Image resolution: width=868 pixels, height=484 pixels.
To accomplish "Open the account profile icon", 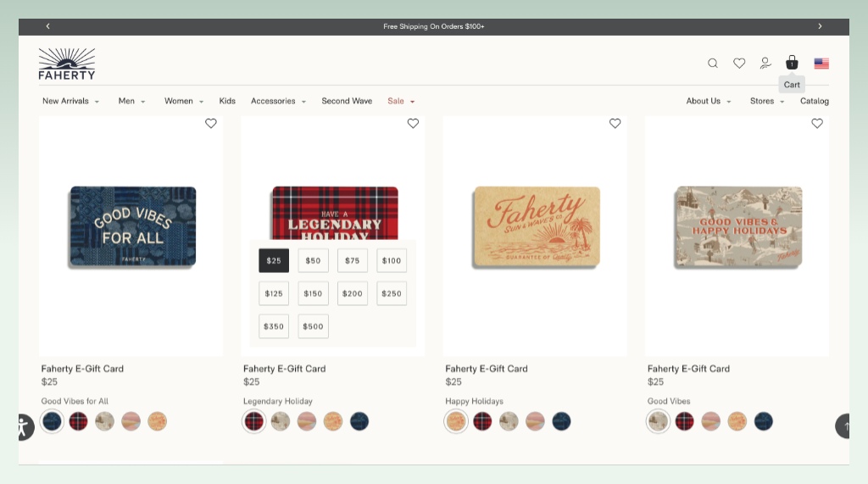I will pos(765,63).
